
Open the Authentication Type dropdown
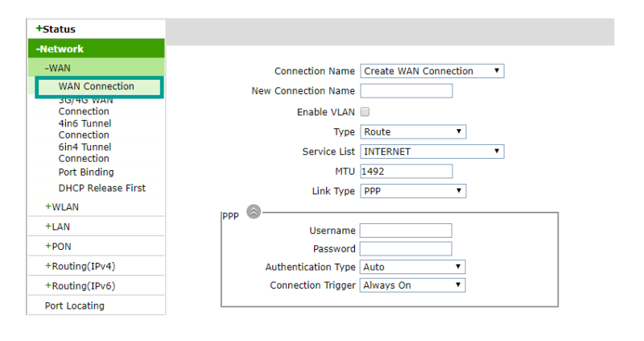[x=412, y=267]
